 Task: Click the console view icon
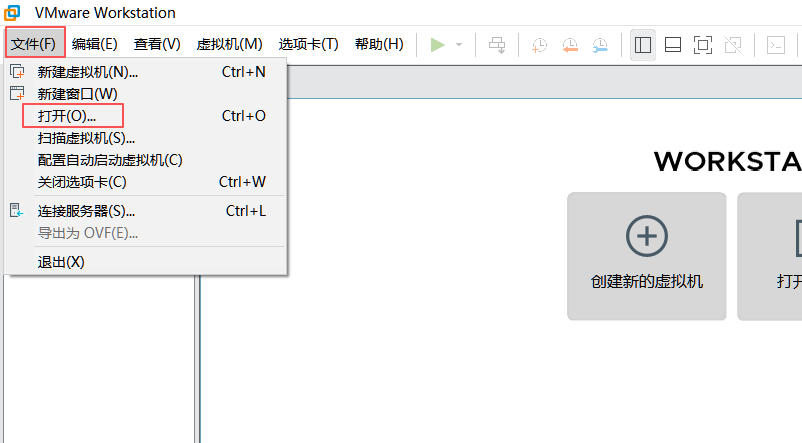pyautogui.click(x=775, y=45)
